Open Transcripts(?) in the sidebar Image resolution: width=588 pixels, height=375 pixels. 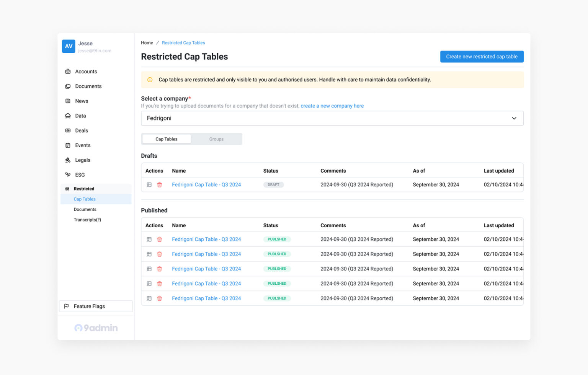tap(87, 220)
